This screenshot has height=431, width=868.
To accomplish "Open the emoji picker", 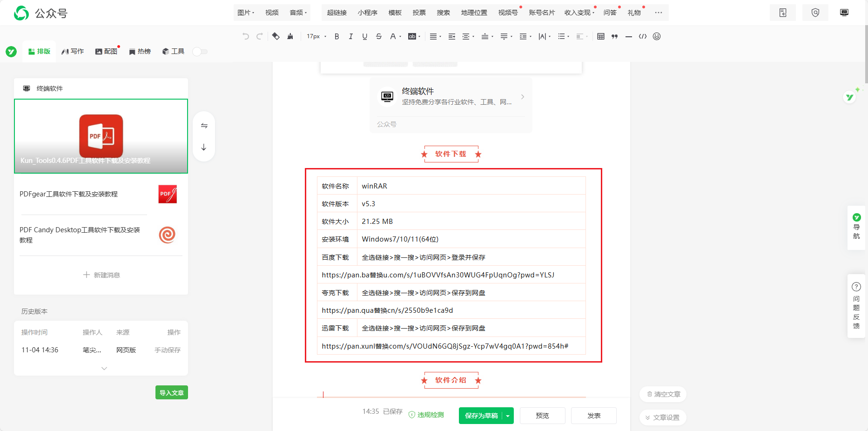I will tap(657, 36).
